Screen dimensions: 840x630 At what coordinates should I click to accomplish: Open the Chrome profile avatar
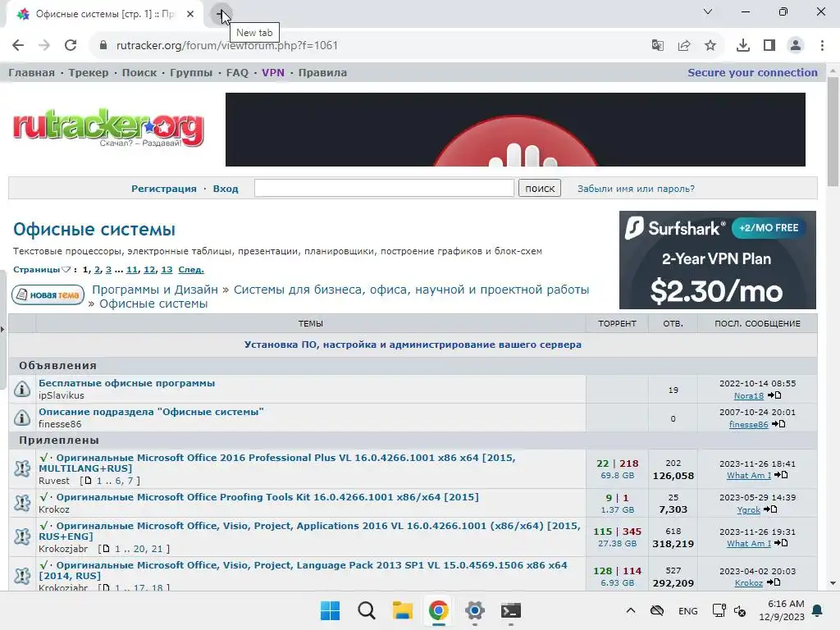tap(796, 46)
